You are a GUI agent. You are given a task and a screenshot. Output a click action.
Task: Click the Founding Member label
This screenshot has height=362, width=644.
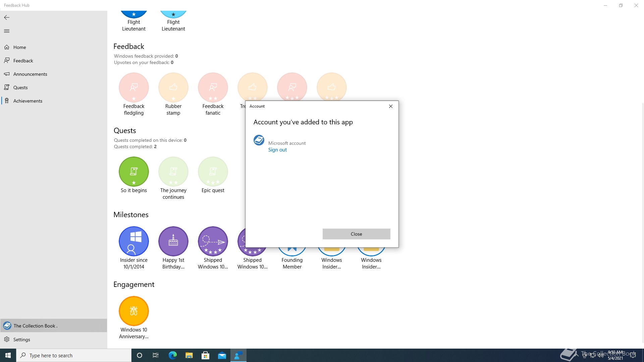click(x=292, y=263)
